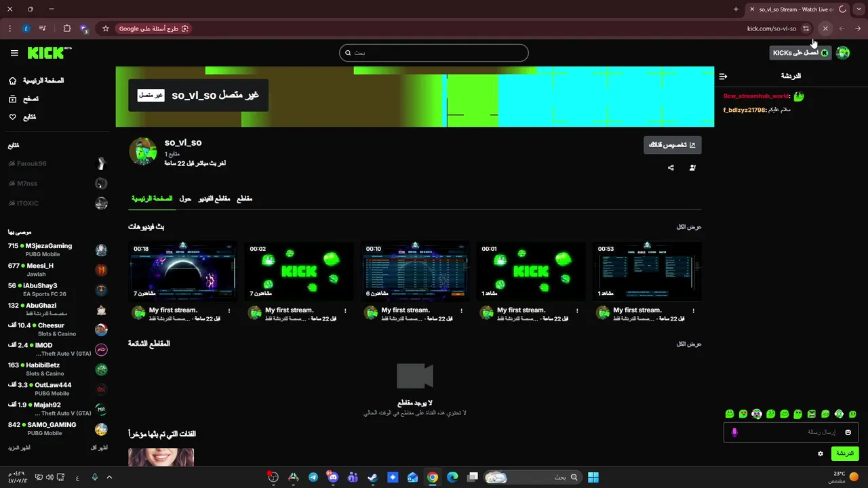The height and width of the screenshot is (488, 868).
Task: Open the تصفح (browse) sidebar item
Action: 24,99
